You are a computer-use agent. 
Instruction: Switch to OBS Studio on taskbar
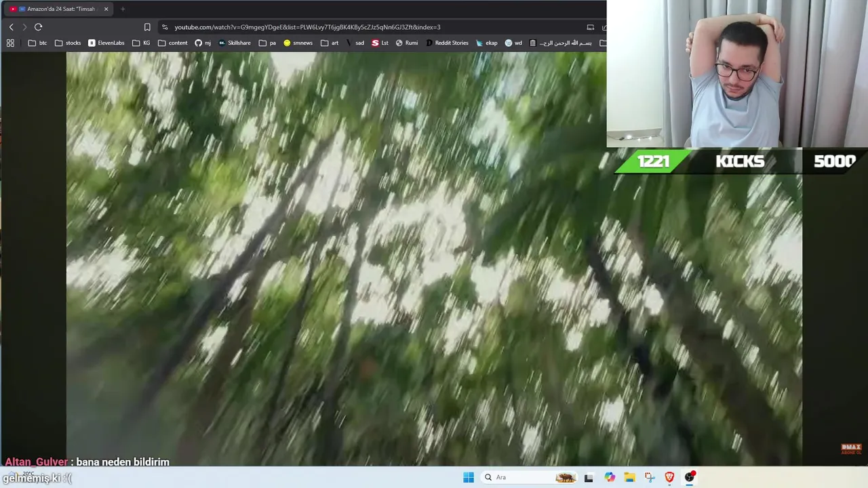[x=690, y=477]
